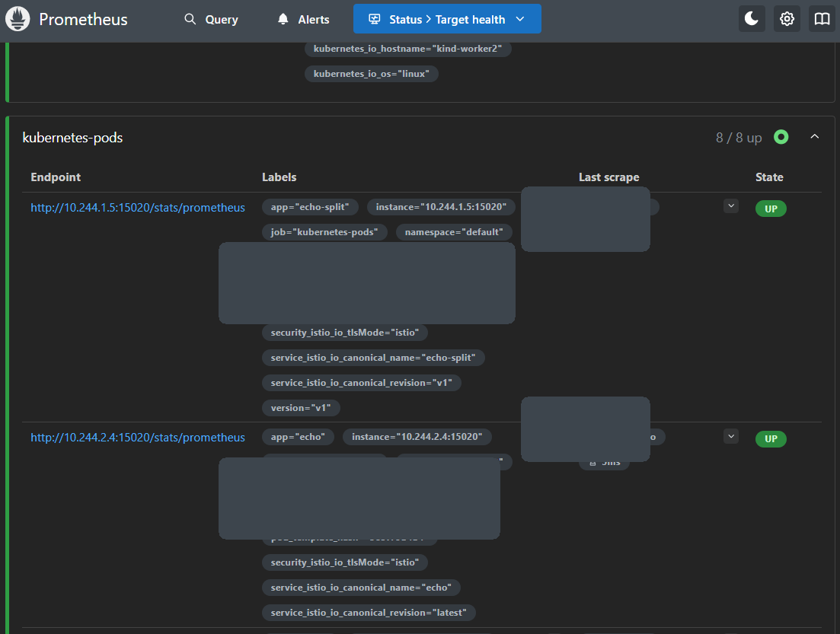
Task: Click the State column header
Action: click(769, 177)
